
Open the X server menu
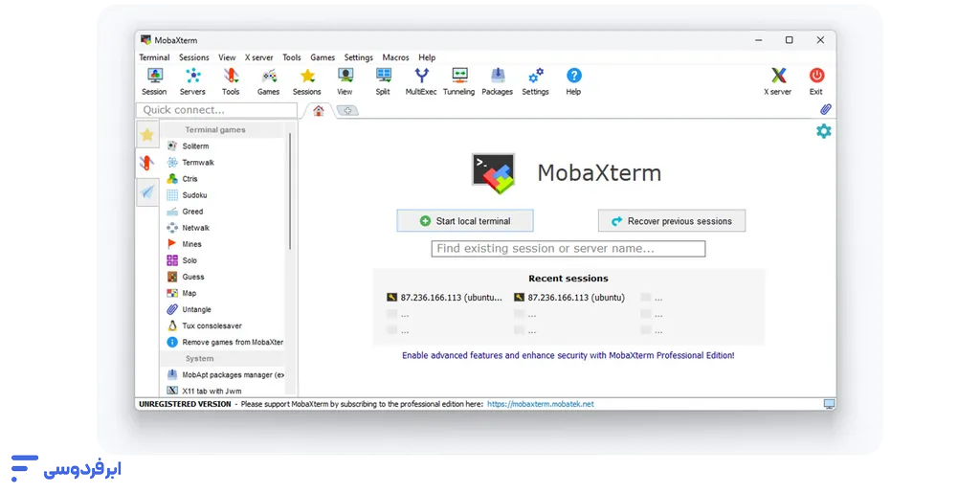[258, 57]
